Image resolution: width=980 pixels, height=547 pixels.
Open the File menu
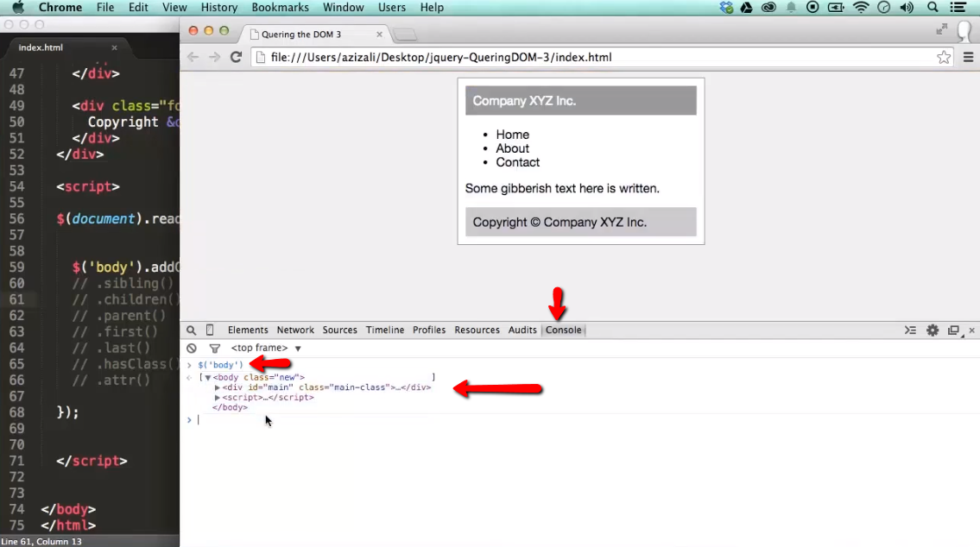click(x=105, y=8)
